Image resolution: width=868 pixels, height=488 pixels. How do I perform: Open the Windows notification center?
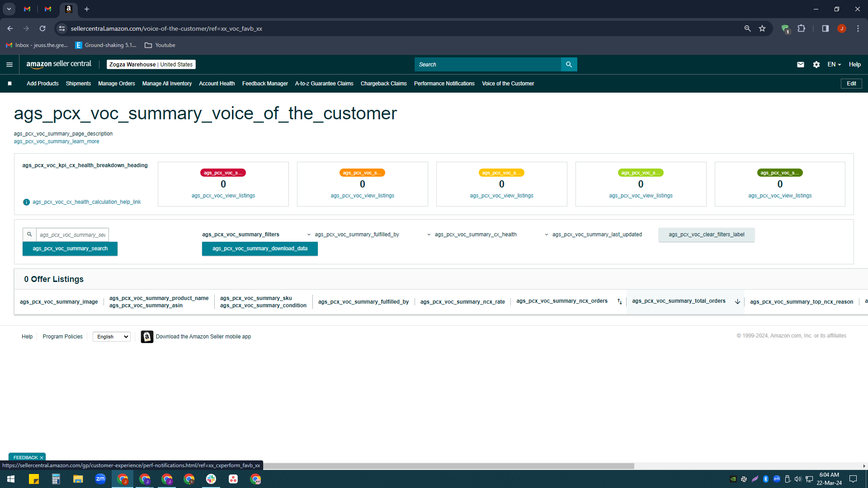[x=853, y=479]
